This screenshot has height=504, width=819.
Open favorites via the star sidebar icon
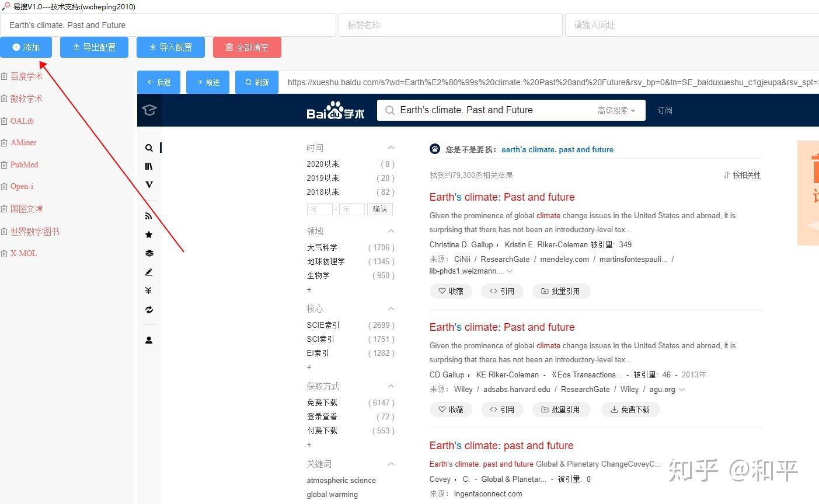click(x=149, y=235)
